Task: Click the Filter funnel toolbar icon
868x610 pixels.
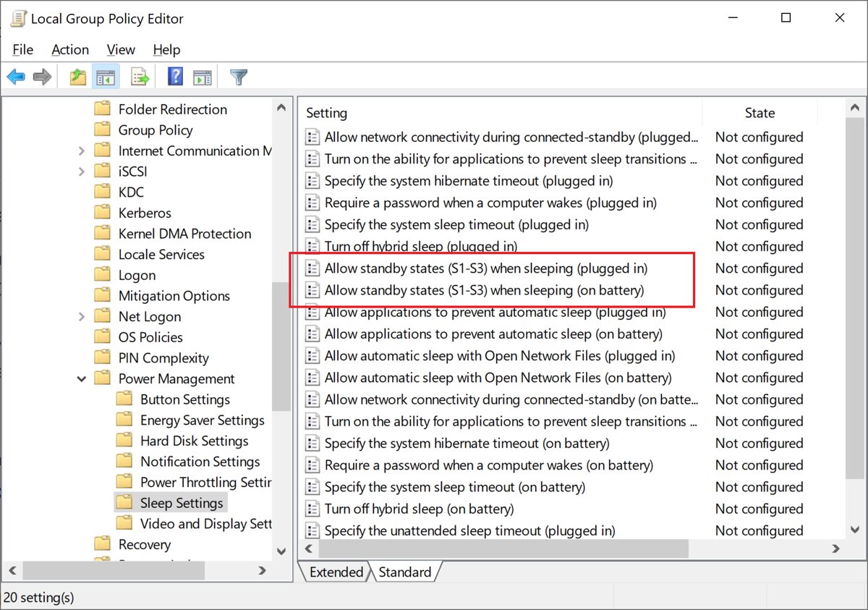Action: [x=239, y=77]
